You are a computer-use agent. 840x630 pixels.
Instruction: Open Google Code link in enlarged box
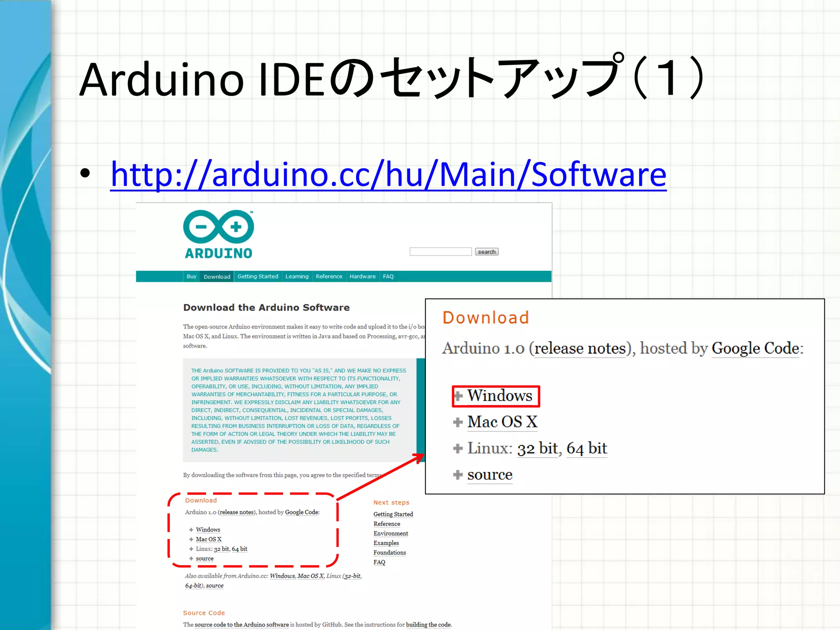(x=756, y=349)
